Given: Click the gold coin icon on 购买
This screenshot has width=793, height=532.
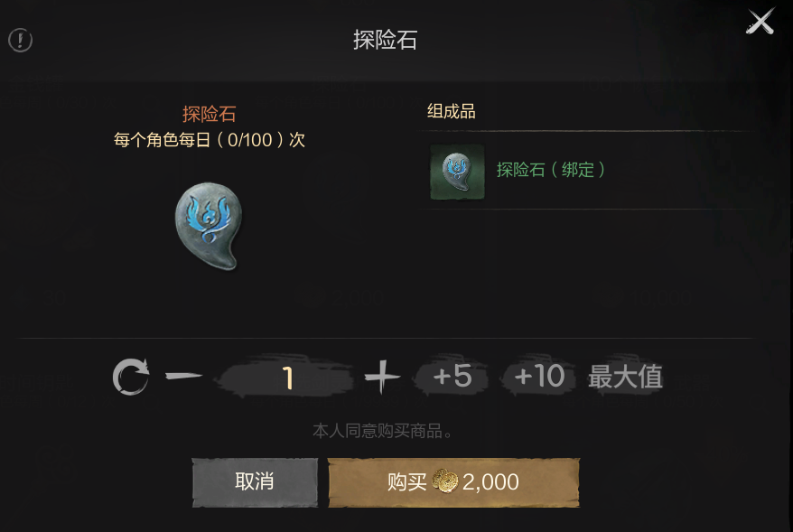Looking at the screenshot, I should coord(445,481).
